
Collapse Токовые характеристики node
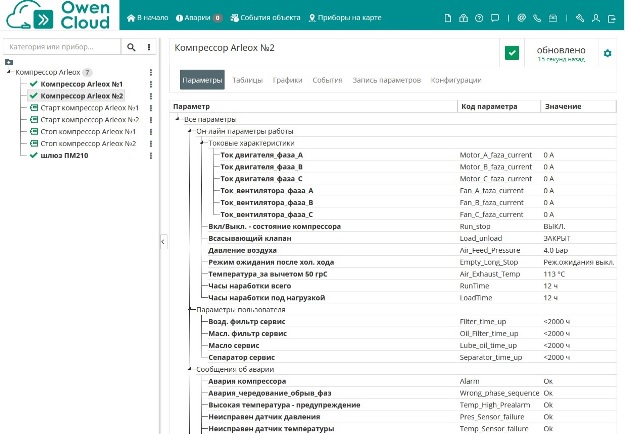pos(202,143)
